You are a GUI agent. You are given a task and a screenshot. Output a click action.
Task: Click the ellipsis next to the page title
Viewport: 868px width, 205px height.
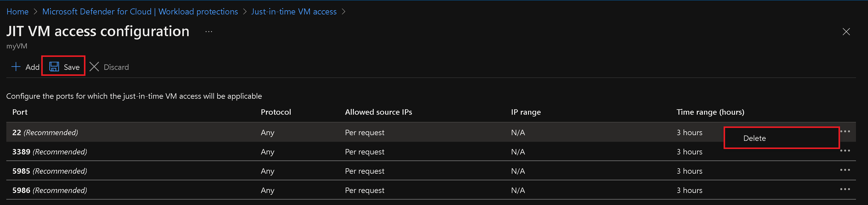coord(209,31)
